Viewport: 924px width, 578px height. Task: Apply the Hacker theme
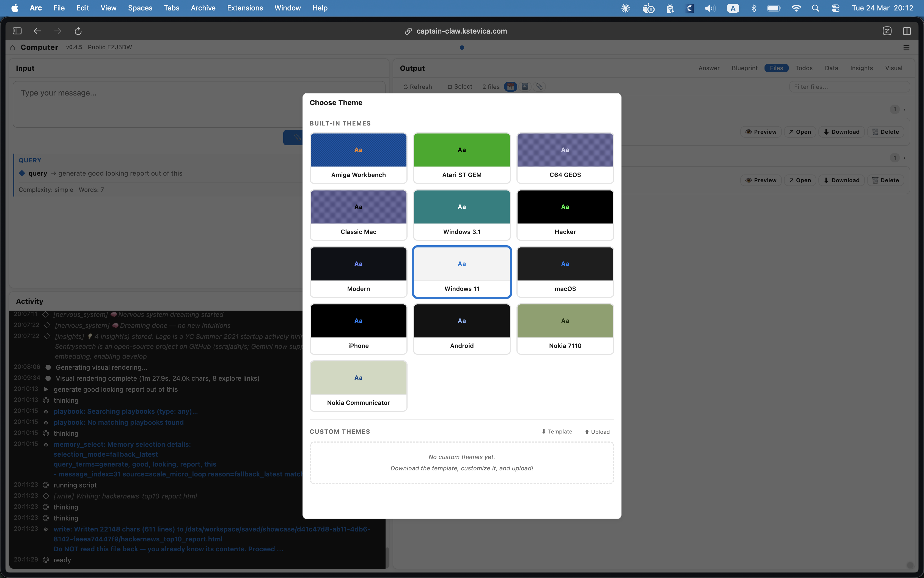click(565, 215)
